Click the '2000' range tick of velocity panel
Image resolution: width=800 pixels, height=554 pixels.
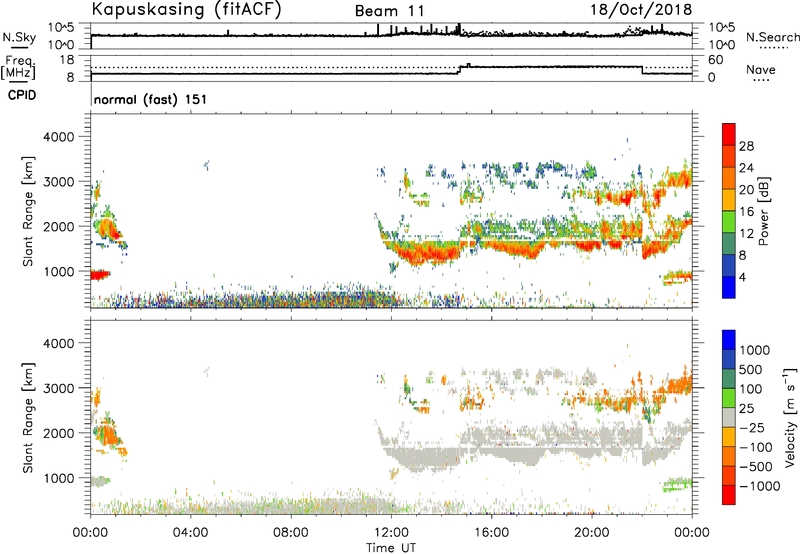59,433
